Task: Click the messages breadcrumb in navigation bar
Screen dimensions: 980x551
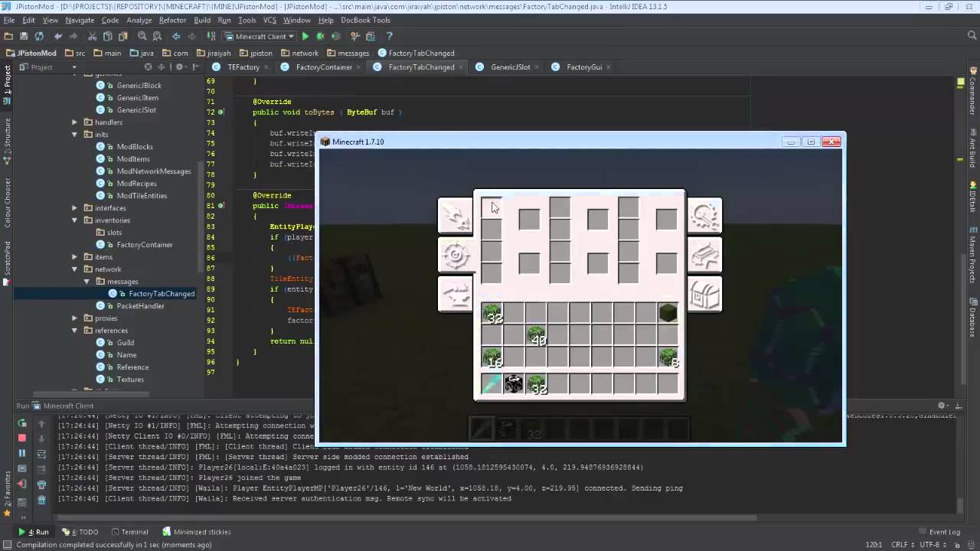Action: [348, 53]
